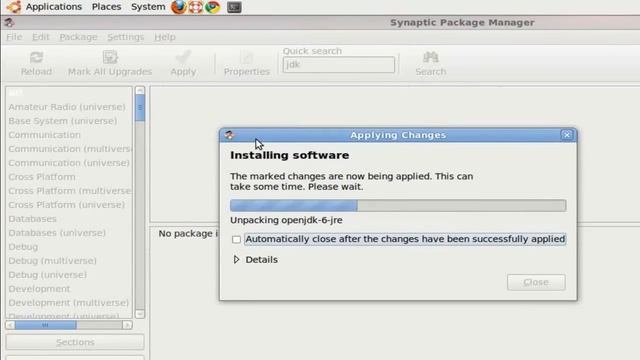Select Amateur Radio (universe) section
The image size is (640, 360).
point(67,107)
